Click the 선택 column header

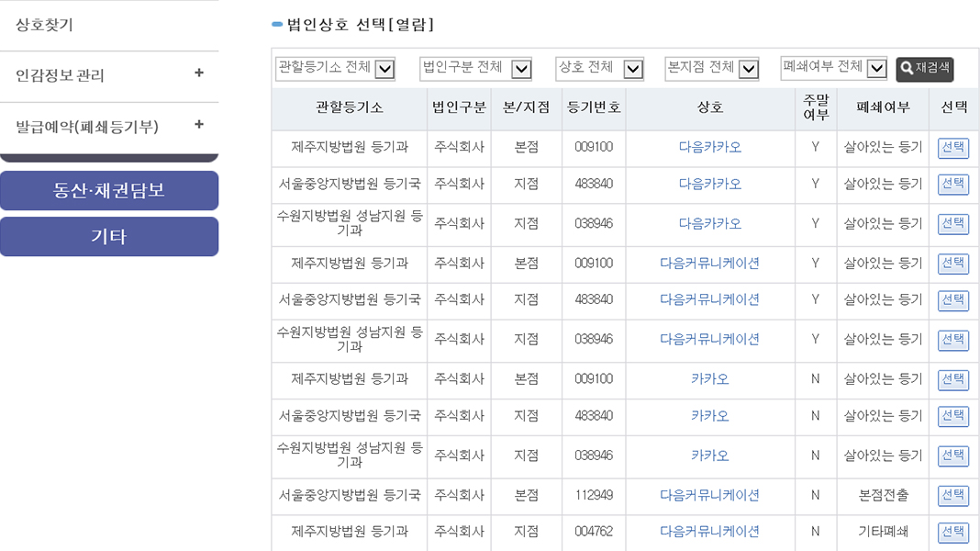[954, 108]
